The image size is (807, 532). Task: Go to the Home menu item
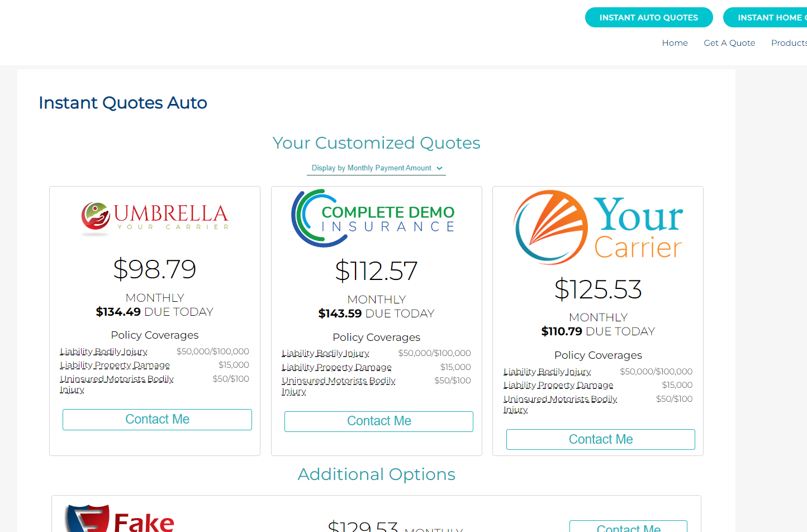point(675,43)
